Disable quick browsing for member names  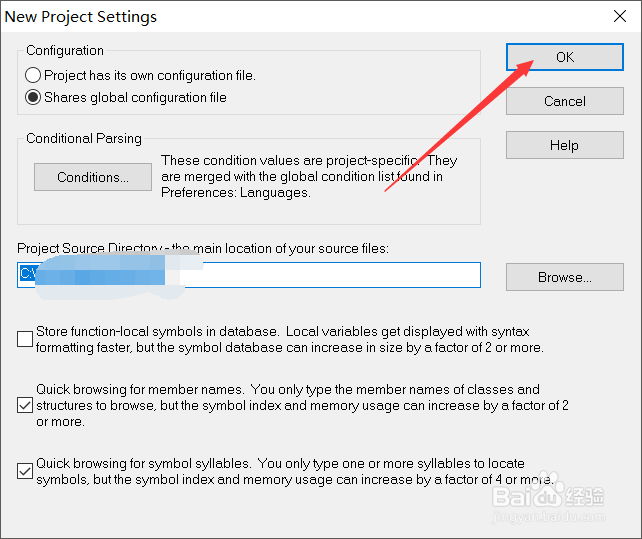25,405
